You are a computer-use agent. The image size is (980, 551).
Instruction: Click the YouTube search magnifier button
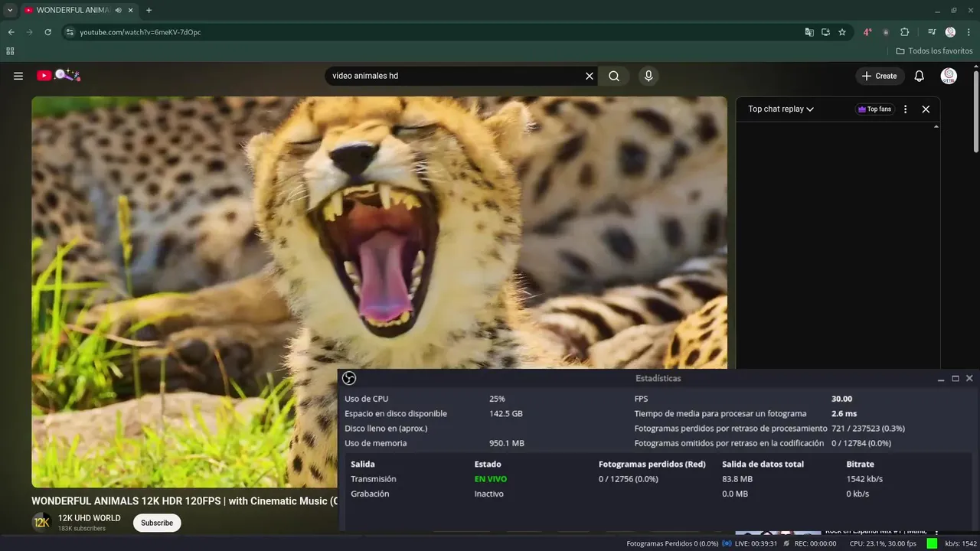coord(614,76)
